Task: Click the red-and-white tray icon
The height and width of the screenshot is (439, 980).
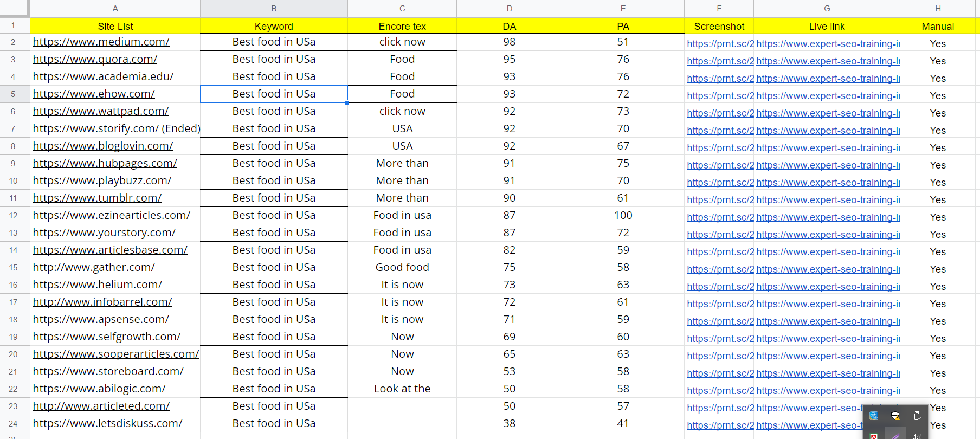Action: click(873, 436)
